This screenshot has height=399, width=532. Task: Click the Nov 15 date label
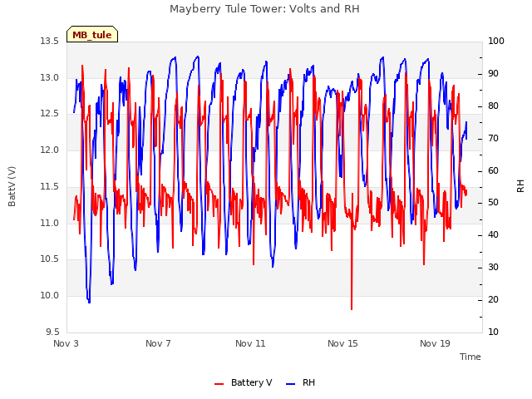point(342,343)
